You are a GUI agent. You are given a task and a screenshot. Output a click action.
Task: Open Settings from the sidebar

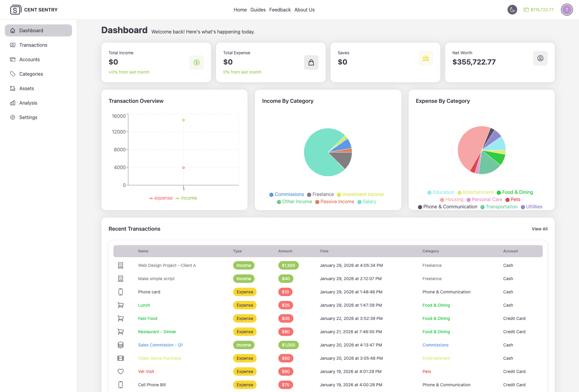point(28,117)
